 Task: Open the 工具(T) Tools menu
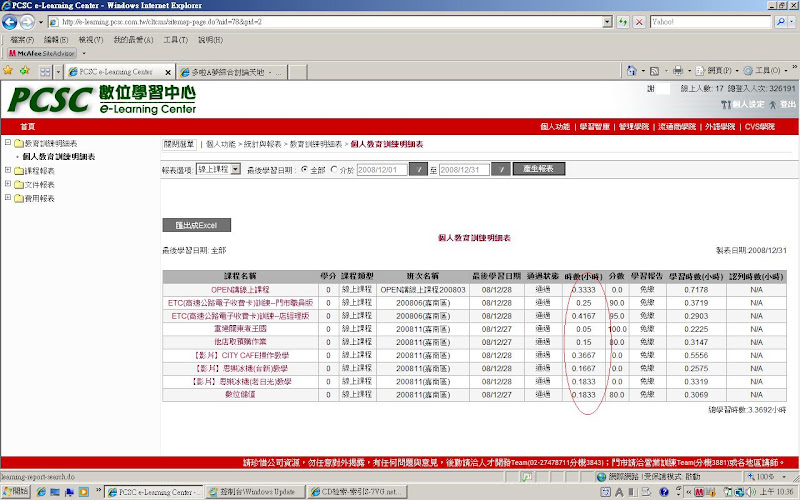176,40
